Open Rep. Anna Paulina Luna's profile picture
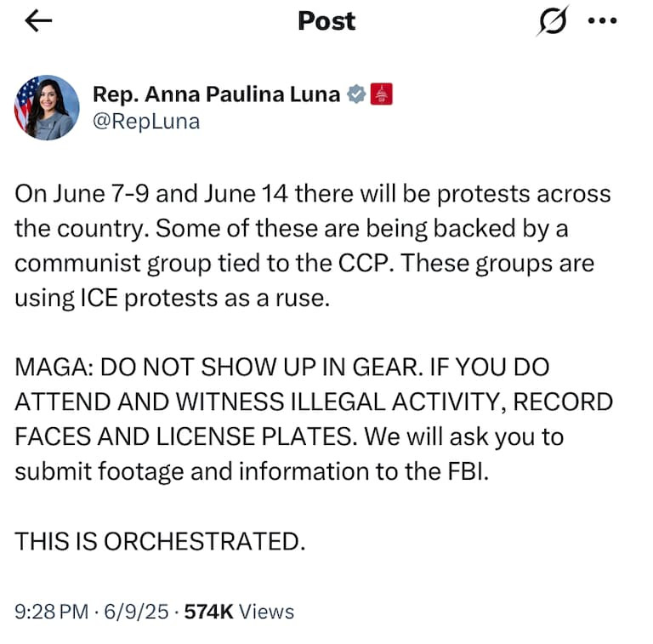 tap(47, 107)
